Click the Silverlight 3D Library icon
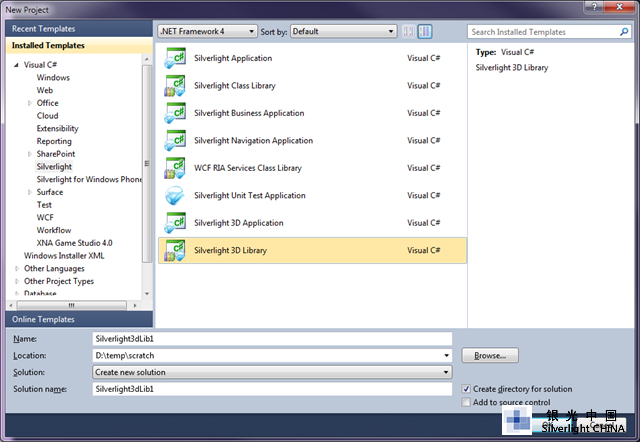The width and height of the screenshot is (640, 442). point(175,250)
